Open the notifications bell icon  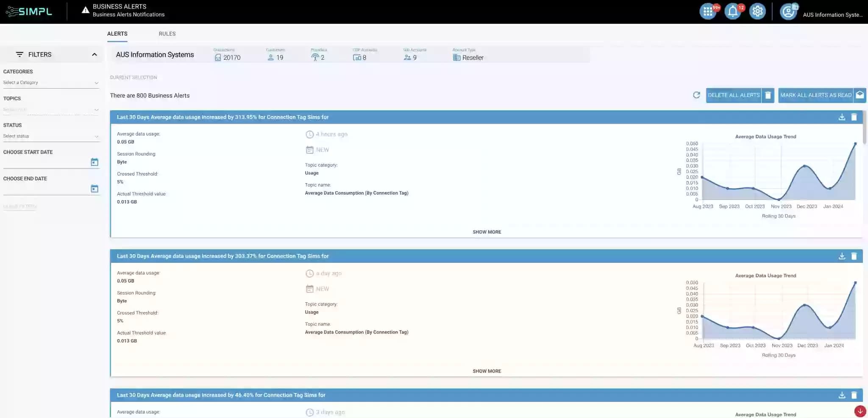point(733,11)
